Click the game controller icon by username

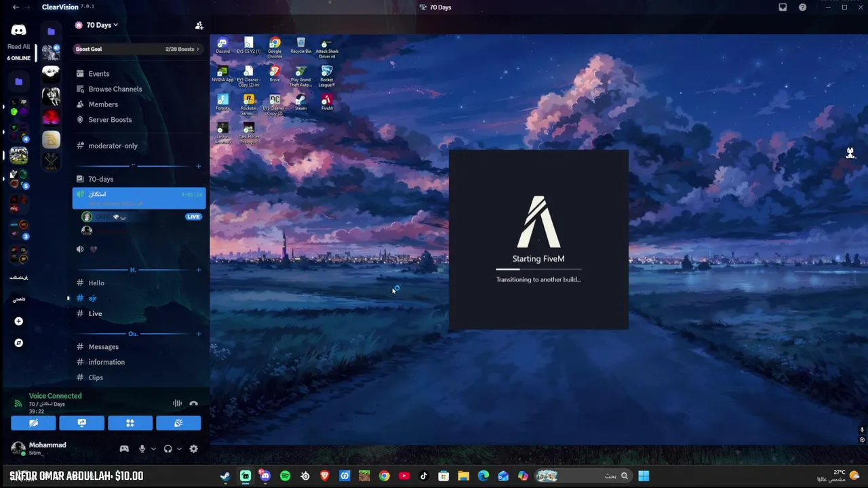124,449
